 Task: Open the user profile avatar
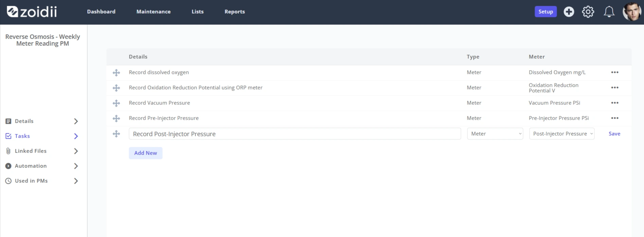632,12
